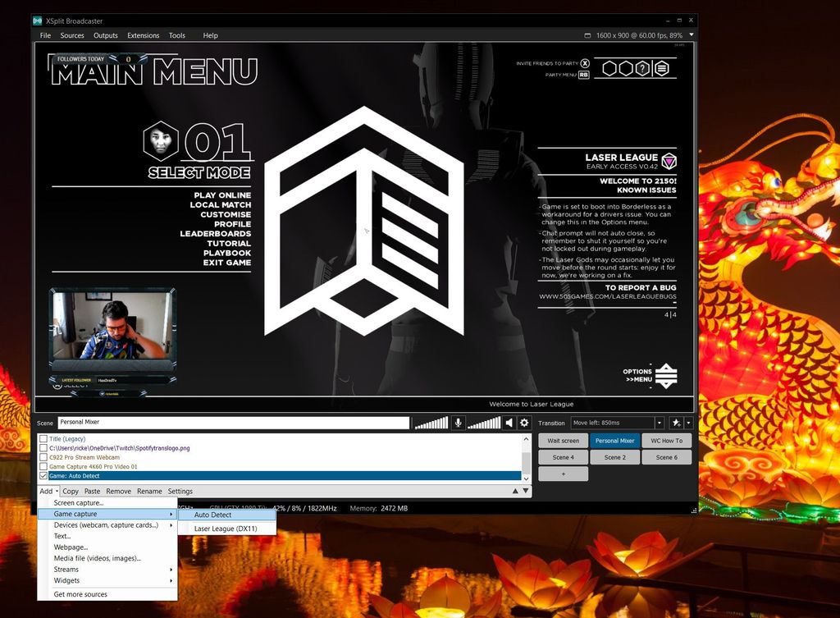Enable the Title (Legacy) source
This screenshot has height=618, width=840.
coord(42,439)
